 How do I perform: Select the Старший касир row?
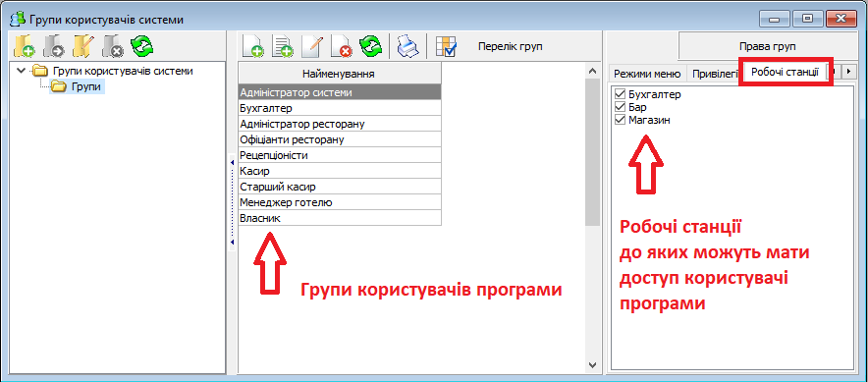click(x=340, y=187)
